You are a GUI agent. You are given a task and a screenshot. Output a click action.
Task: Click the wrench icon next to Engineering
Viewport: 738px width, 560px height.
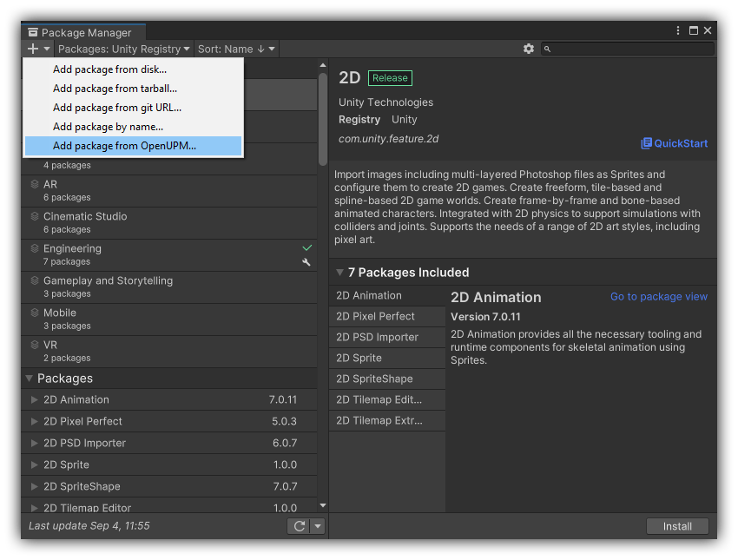point(306,262)
